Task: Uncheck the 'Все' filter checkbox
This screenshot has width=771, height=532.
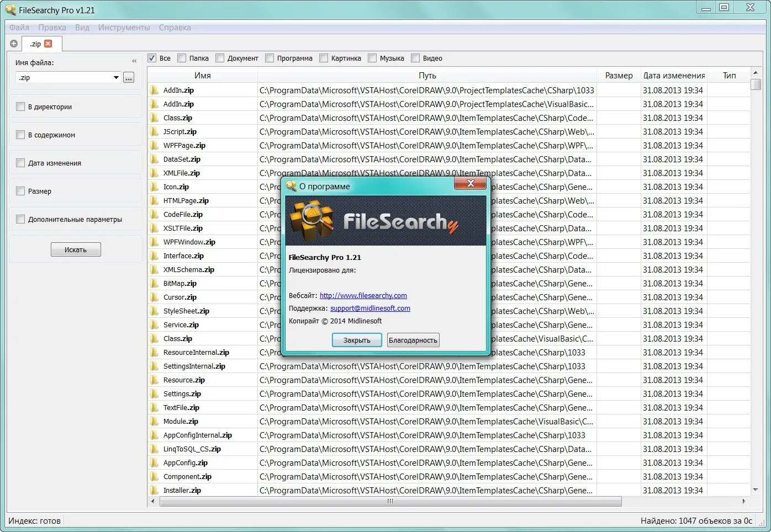Action: point(152,58)
